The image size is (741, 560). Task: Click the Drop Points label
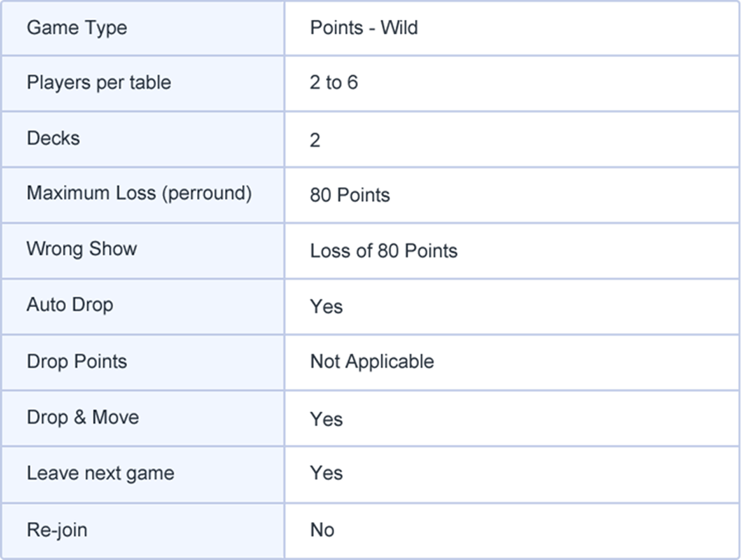click(77, 362)
